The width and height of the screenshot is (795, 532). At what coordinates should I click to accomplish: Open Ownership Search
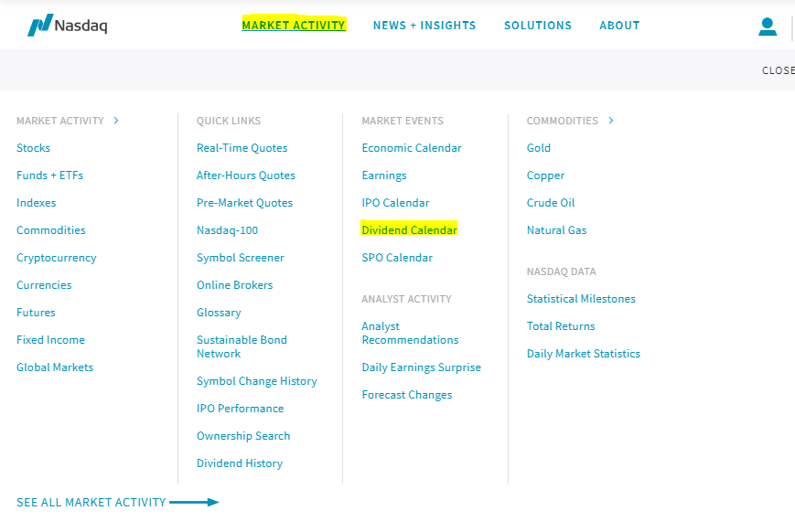(x=243, y=436)
